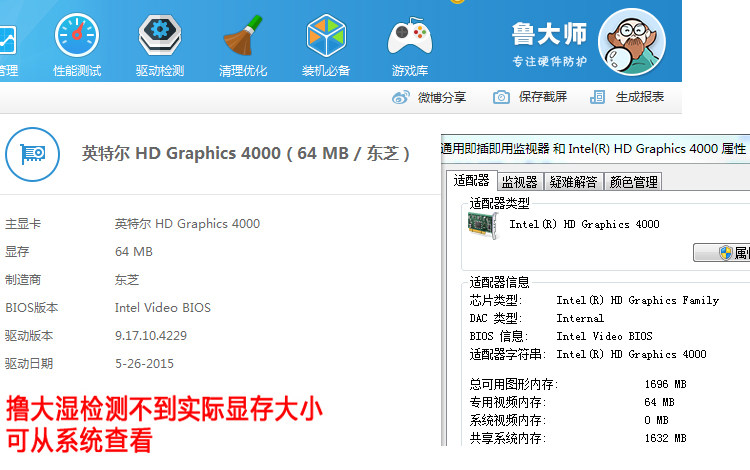Screen dimensions: 750x470
Task: Click the 保存截屏 camera icon
Action: coord(501,97)
